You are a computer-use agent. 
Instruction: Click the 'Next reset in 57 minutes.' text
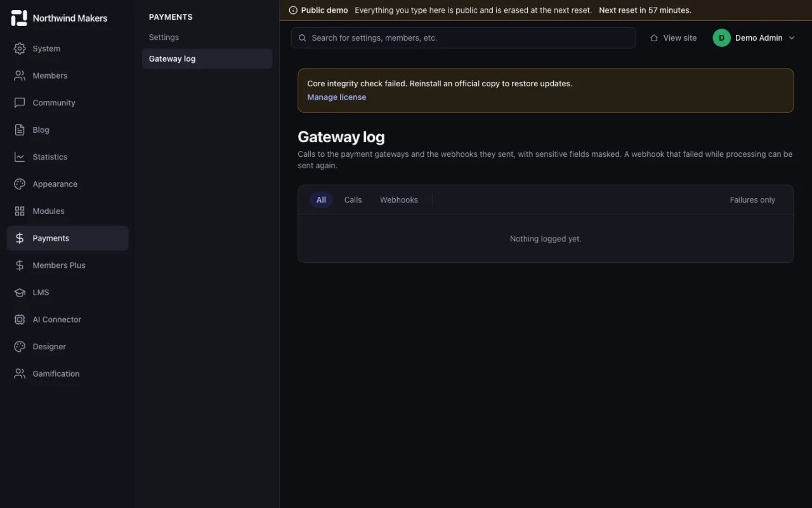(645, 10)
